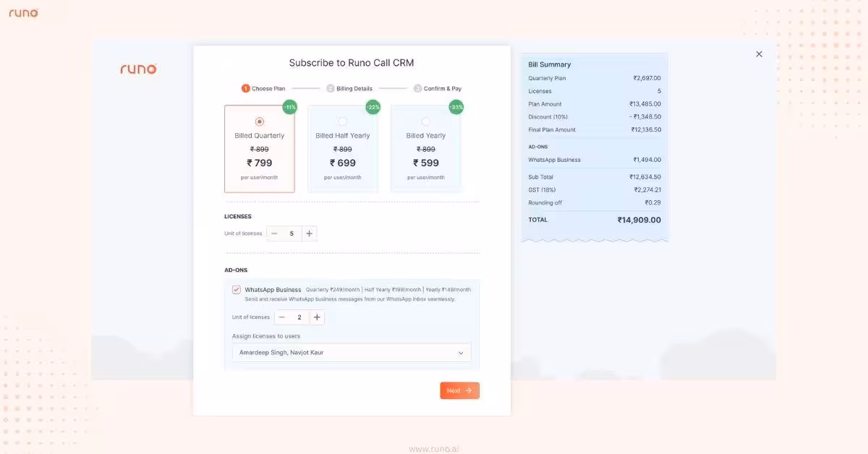Click the -33% discount badge on Billed Yearly
Image resolution: width=868 pixels, height=454 pixels.
click(455, 106)
